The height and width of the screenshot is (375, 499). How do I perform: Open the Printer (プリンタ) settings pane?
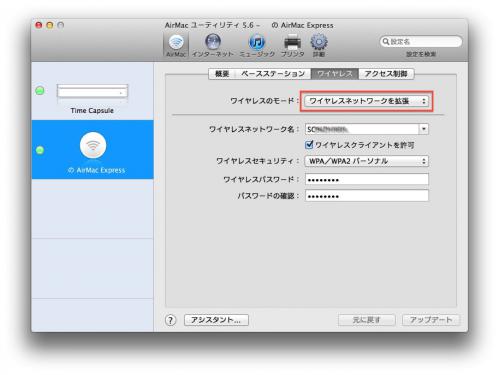(x=292, y=45)
